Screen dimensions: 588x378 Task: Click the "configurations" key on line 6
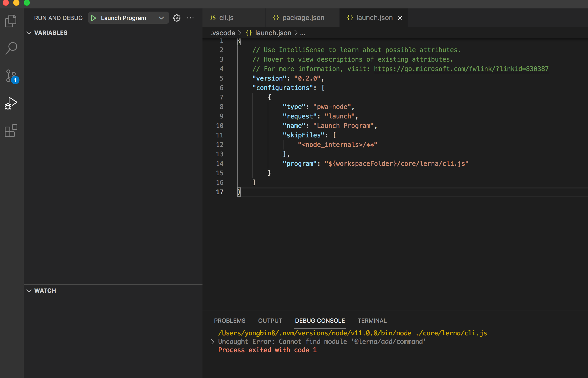pos(283,88)
